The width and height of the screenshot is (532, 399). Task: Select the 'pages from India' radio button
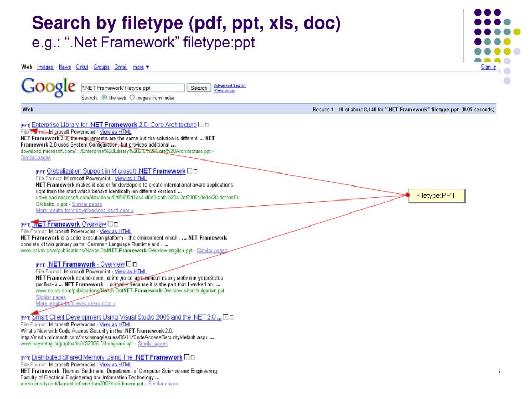point(132,97)
